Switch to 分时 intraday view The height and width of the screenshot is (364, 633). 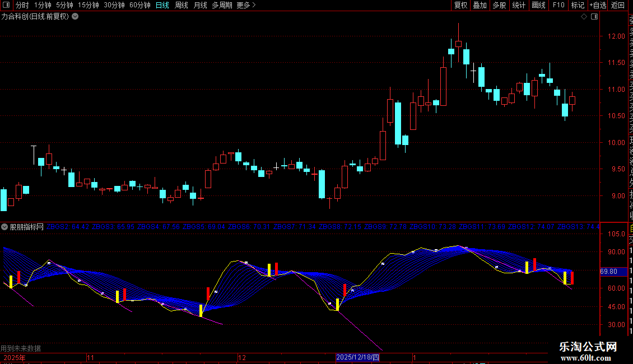tap(22, 5)
